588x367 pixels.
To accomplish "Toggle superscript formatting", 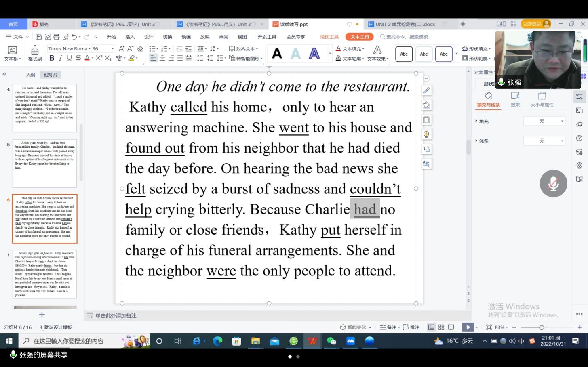I will [99, 58].
